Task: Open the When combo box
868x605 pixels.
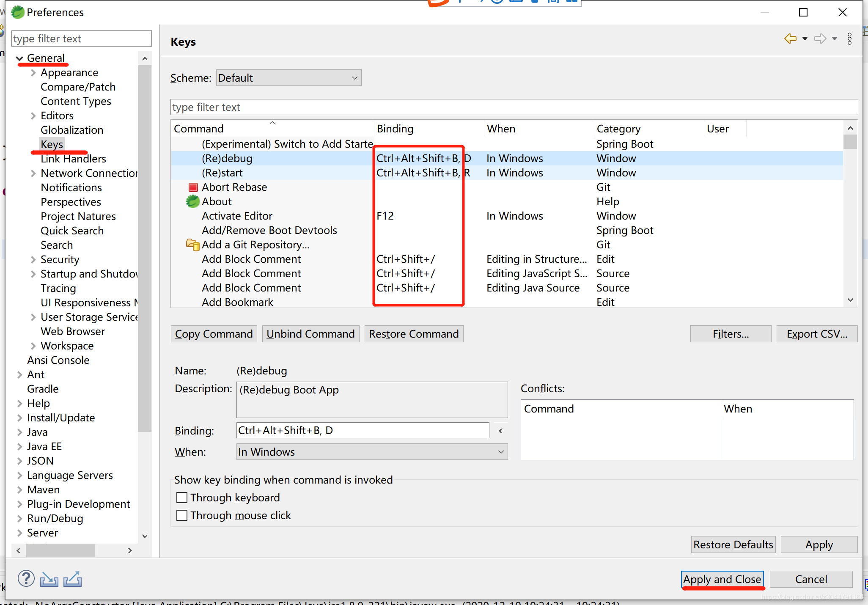Action: (x=371, y=452)
